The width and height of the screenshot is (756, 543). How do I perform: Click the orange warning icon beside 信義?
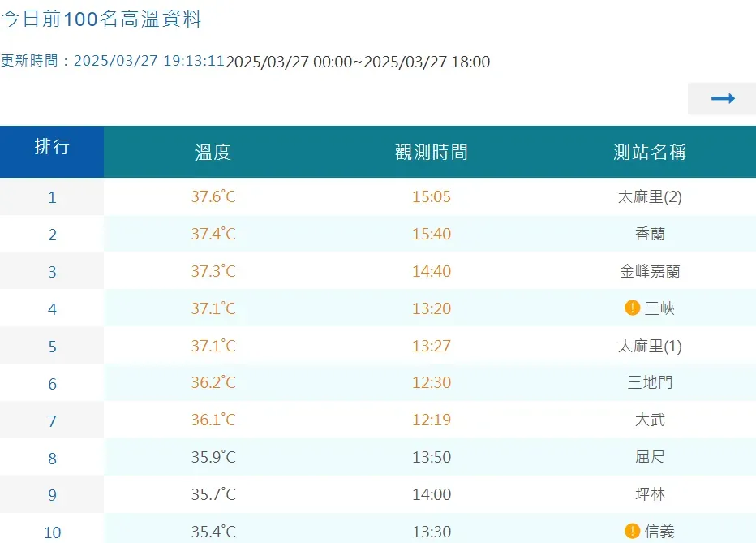(x=632, y=531)
